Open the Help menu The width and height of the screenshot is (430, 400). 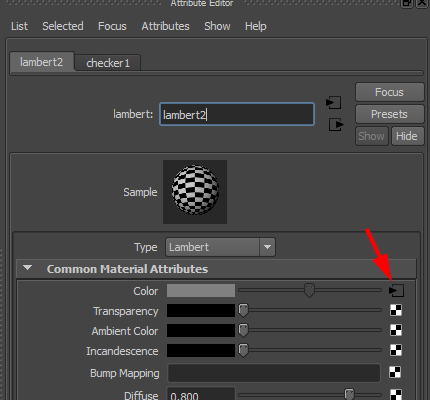point(256,26)
